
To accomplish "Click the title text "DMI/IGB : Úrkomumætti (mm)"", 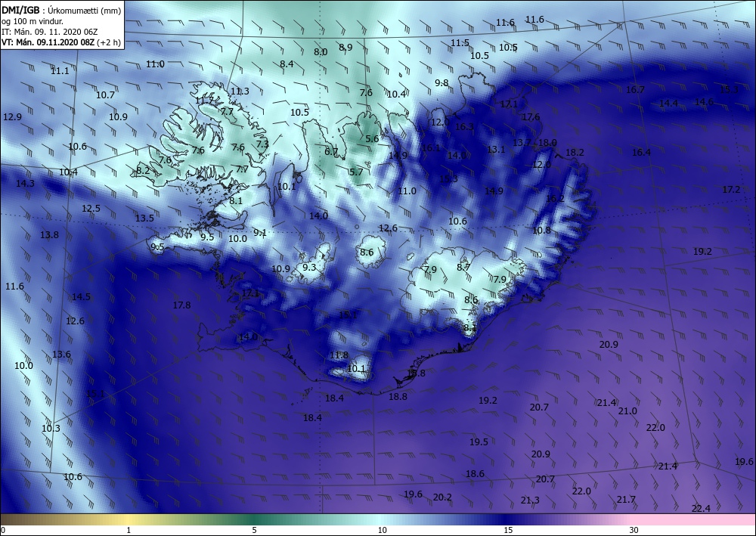I will [x=62, y=11].
